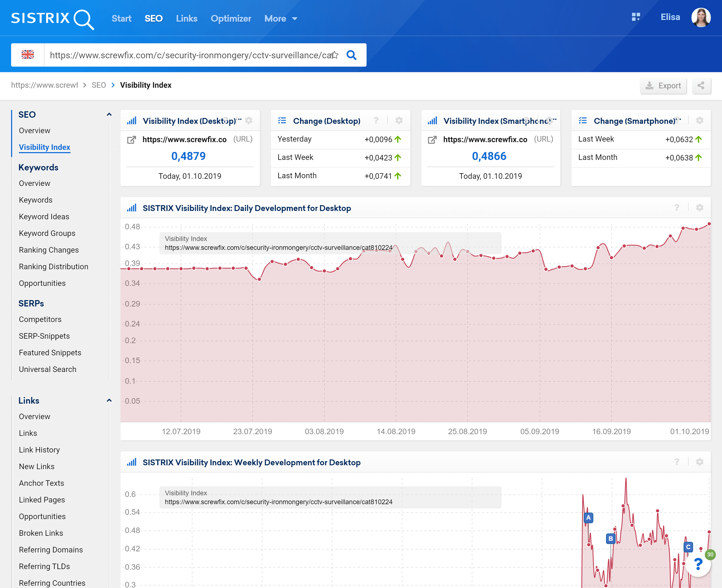Image resolution: width=722 pixels, height=588 pixels.
Task: Open Referring Domains
Action: click(51, 549)
